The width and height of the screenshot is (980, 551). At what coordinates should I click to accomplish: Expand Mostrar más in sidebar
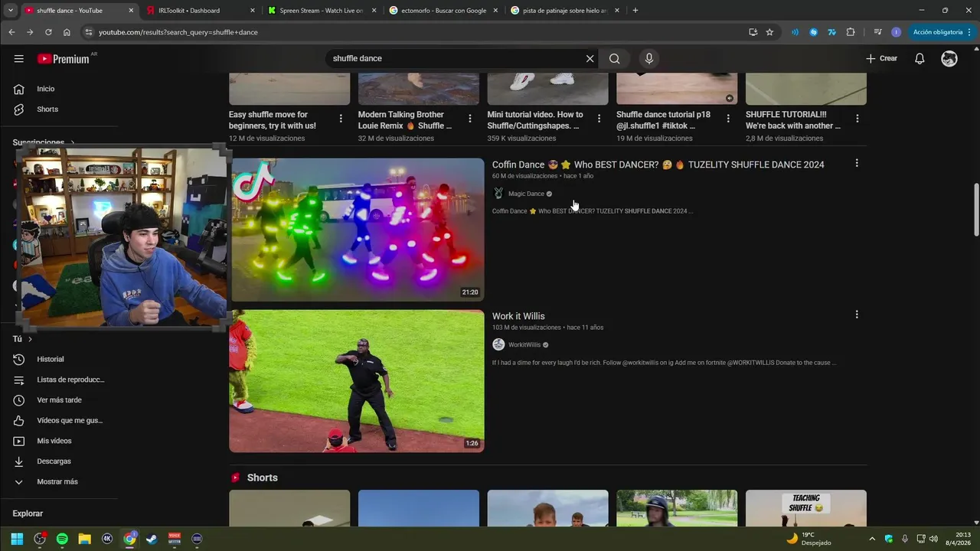[x=60, y=481]
